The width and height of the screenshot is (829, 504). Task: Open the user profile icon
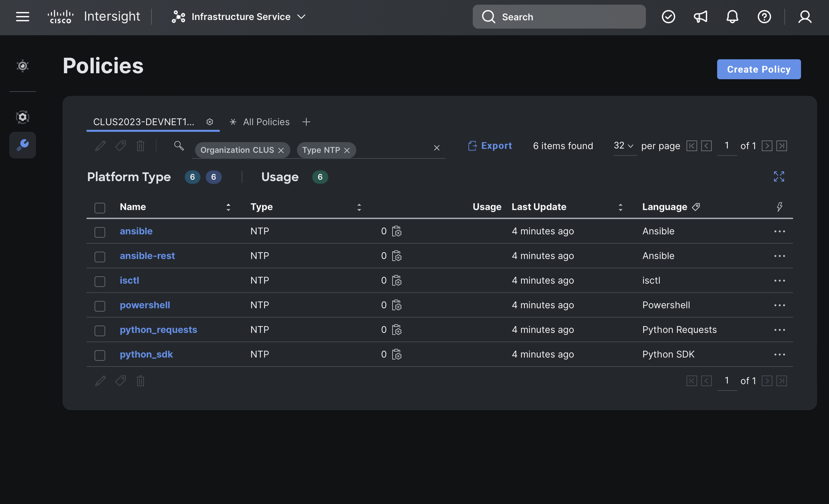(x=805, y=17)
